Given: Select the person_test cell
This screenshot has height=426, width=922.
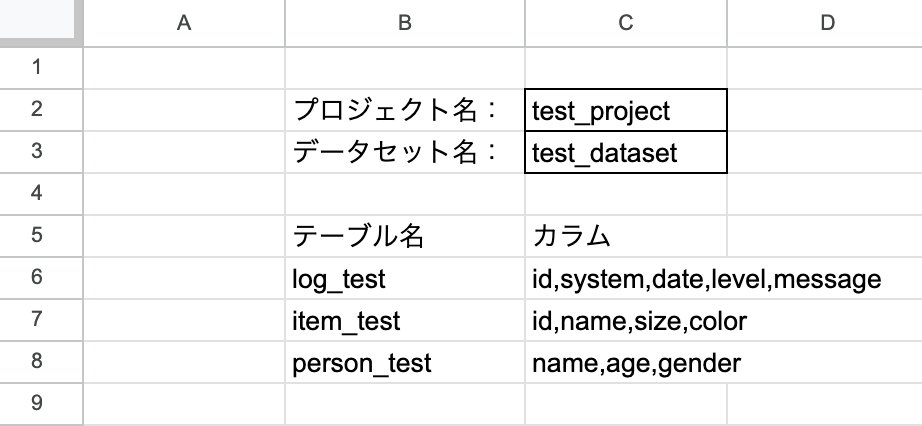Looking at the screenshot, I should (404, 363).
